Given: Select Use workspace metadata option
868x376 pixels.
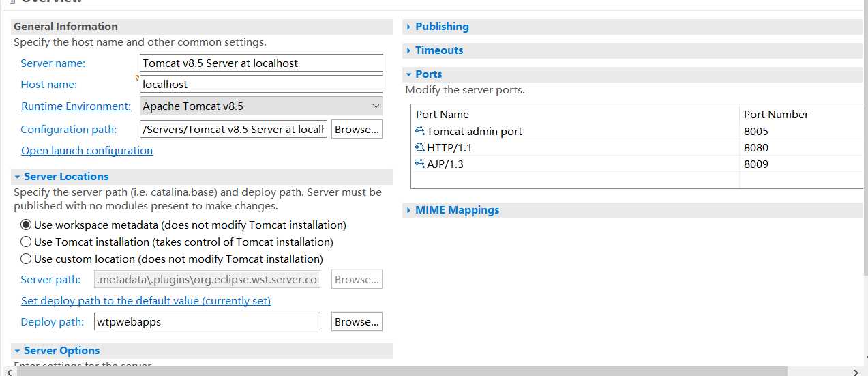Looking at the screenshot, I should (26, 225).
